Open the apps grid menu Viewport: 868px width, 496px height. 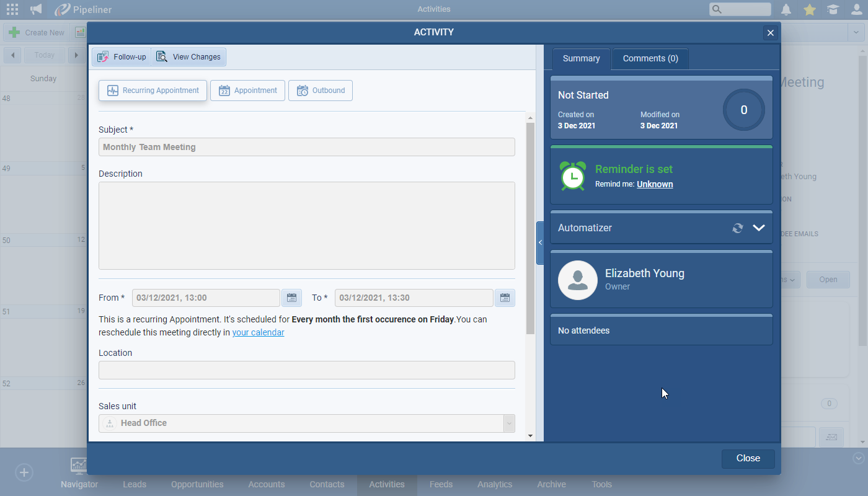click(x=12, y=9)
